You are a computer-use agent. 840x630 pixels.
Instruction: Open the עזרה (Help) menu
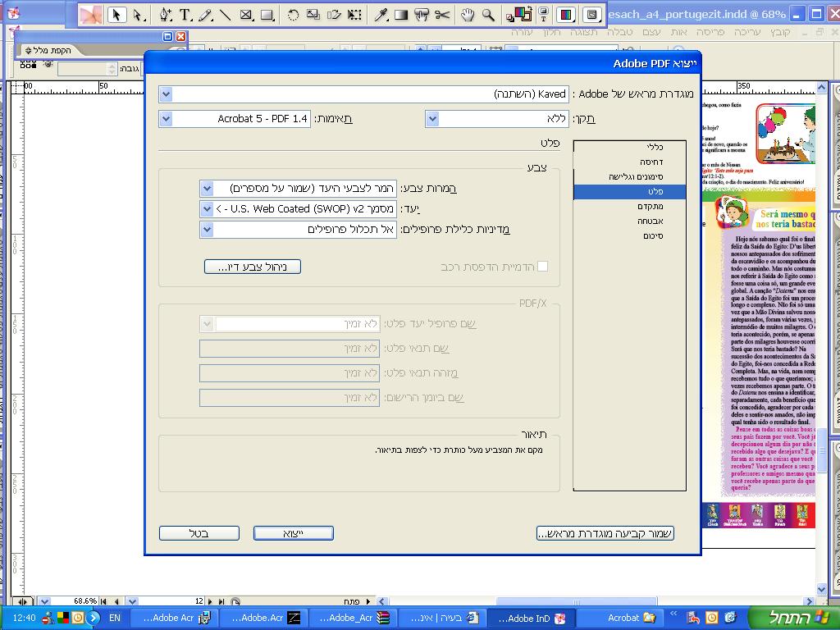521,32
